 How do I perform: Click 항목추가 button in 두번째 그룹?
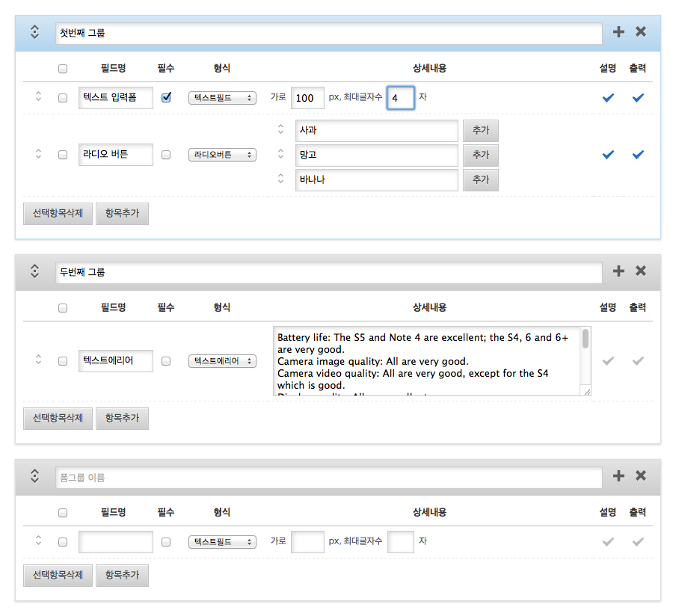[122, 419]
